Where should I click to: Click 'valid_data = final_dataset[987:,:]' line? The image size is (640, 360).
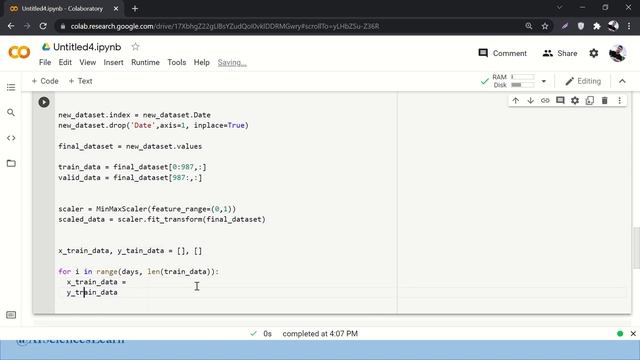click(130, 178)
